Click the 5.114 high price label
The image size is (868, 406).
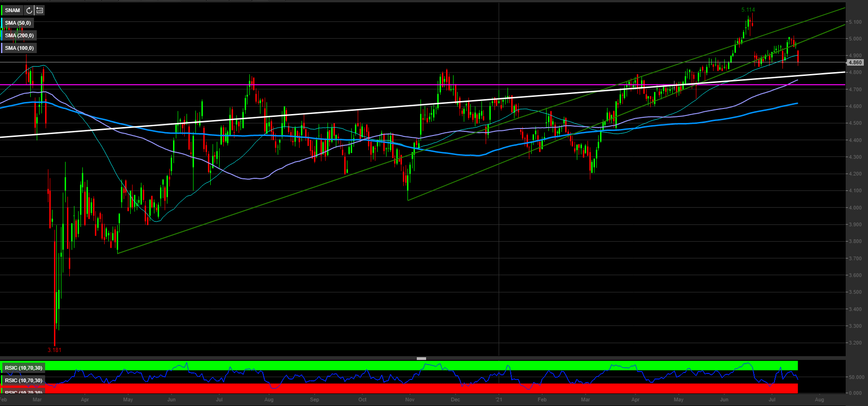748,10
